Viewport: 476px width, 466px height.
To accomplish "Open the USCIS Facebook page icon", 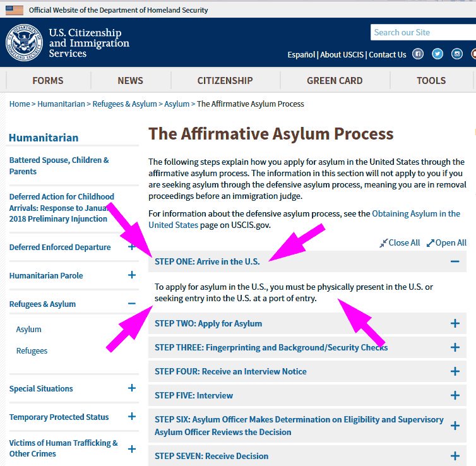I will click(418, 54).
